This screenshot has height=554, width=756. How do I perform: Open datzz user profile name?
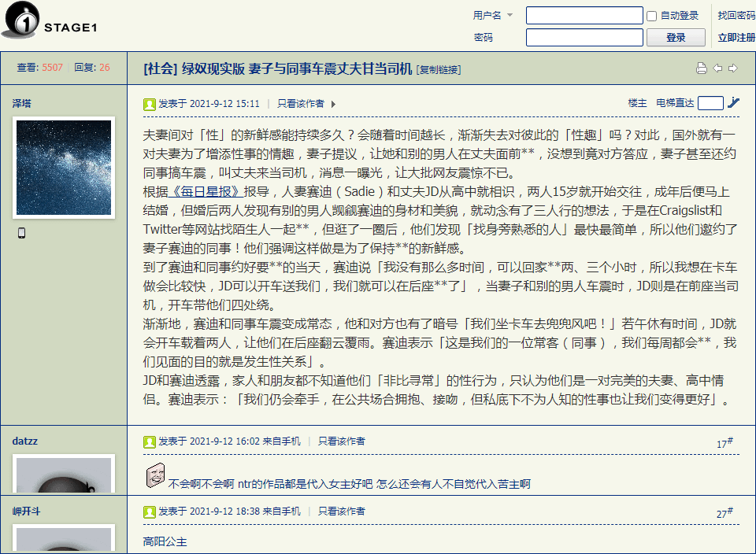pyautogui.click(x=25, y=441)
